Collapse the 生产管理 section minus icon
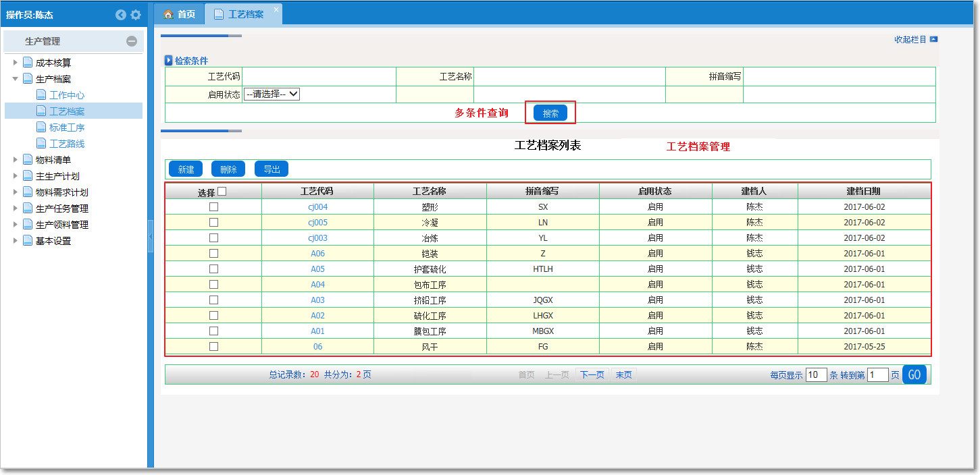980x475 pixels. click(x=132, y=41)
